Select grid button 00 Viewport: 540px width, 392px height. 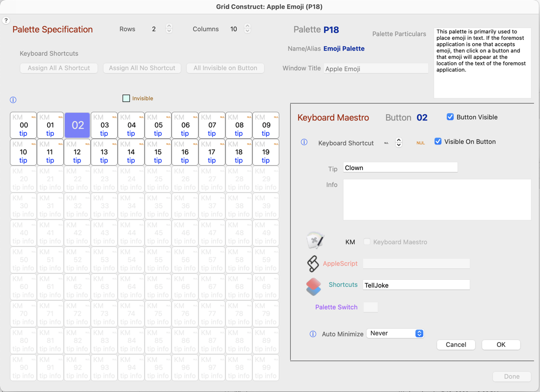(x=24, y=125)
